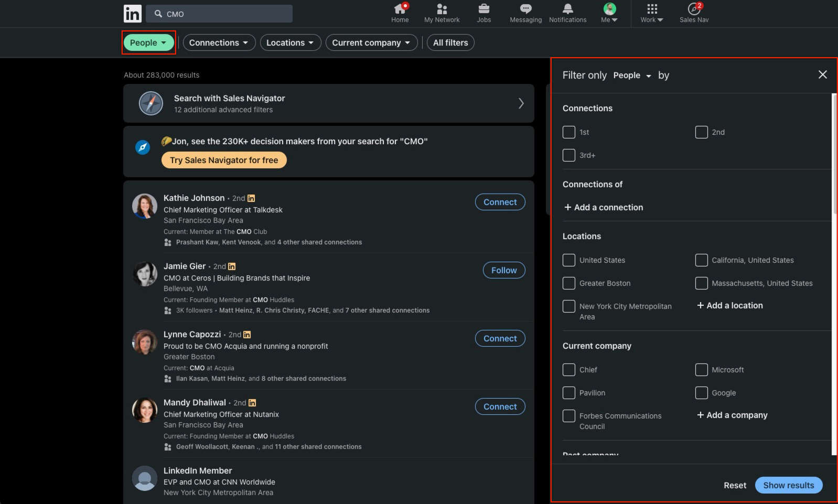Click the filter panel scrollbar
Image resolution: width=838 pixels, height=504 pixels.
click(x=834, y=154)
